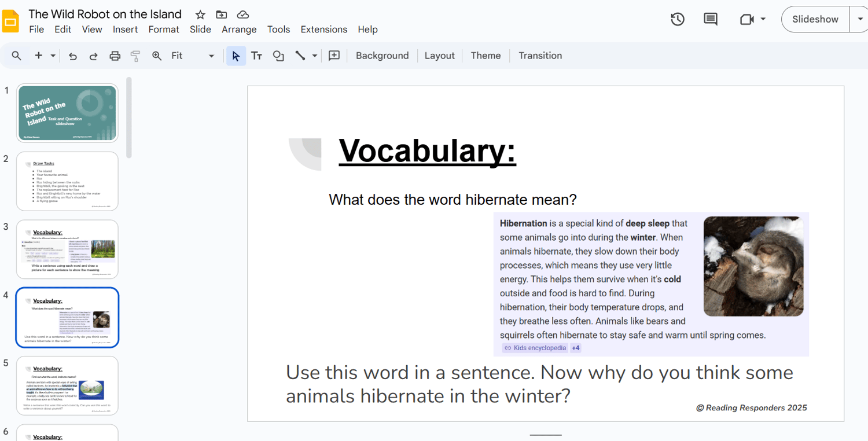Open the Help menu
The height and width of the screenshot is (441, 868).
click(367, 30)
